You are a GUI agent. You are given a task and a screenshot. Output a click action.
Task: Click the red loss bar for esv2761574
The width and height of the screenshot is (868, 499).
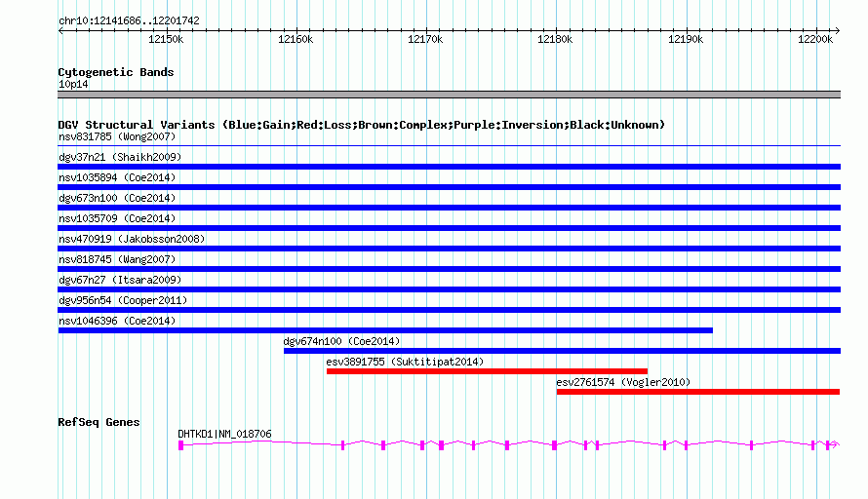point(698,392)
